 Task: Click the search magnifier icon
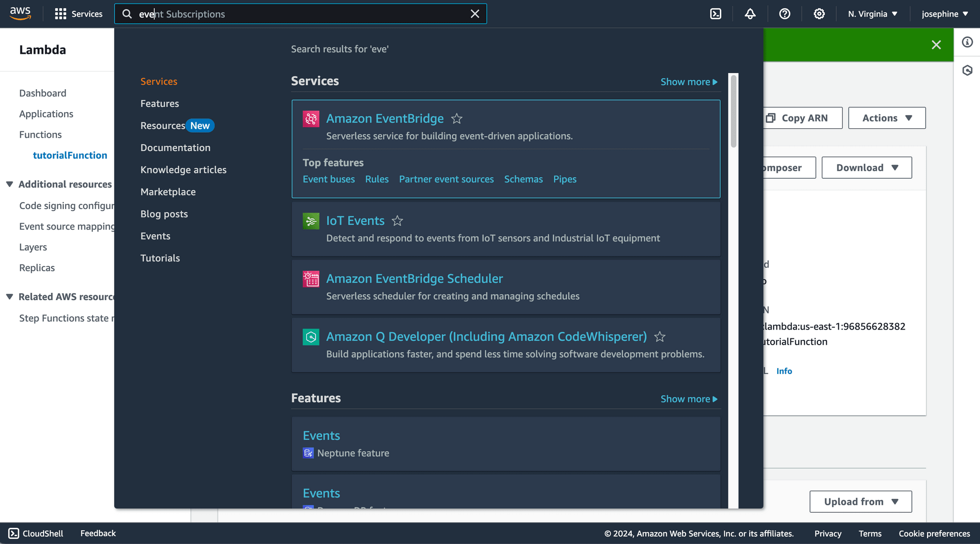point(127,14)
